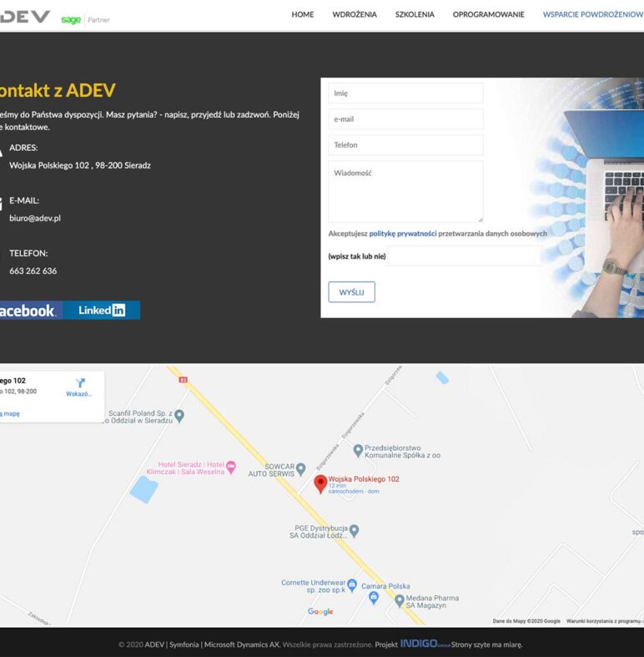
Task: Click into the Telefon field
Action: tap(405, 145)
